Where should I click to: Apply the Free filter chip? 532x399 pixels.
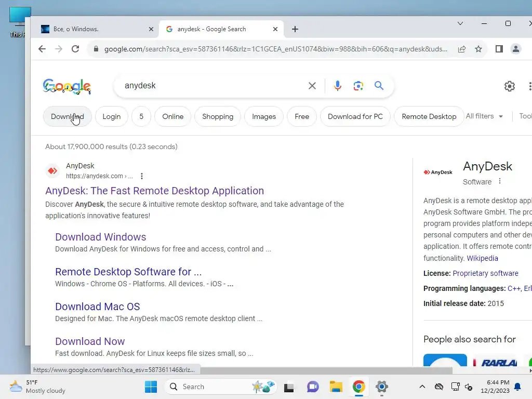(x=302, y=116)
